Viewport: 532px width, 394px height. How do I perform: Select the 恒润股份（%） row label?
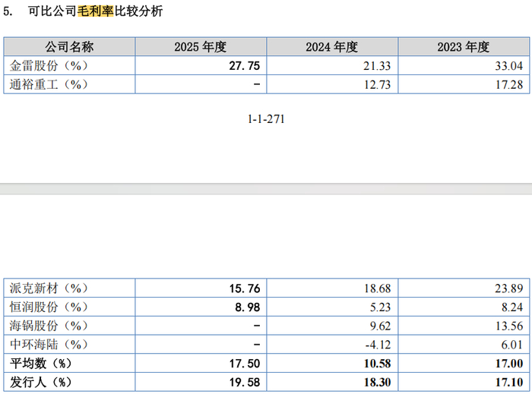coord(49,307)
